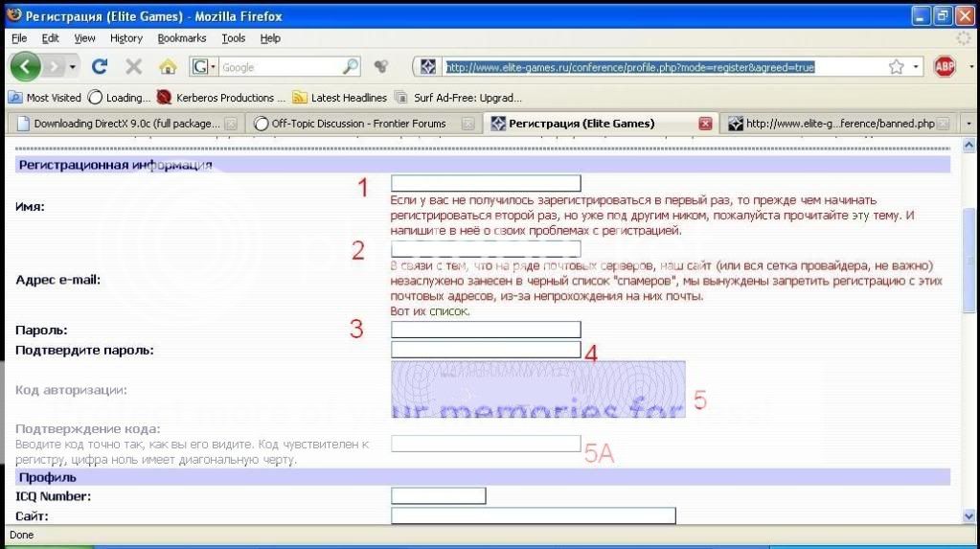Go to the Home page icon

(x=168, y=67)
